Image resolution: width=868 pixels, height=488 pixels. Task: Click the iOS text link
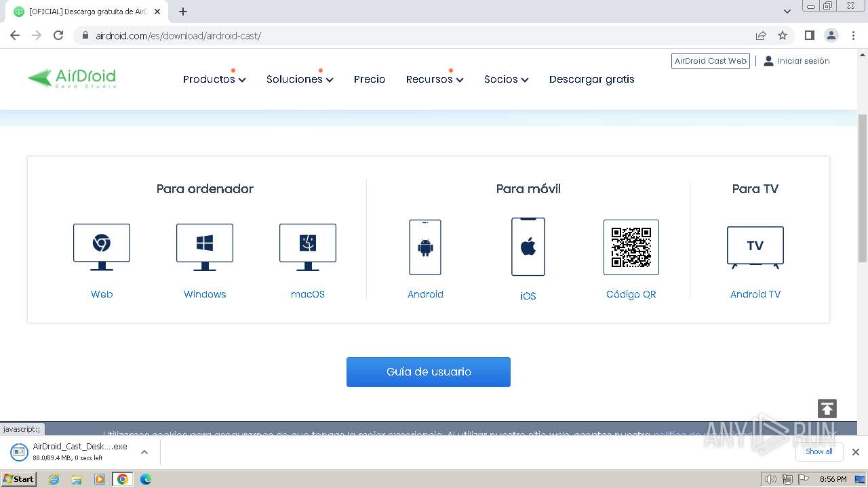pos(528,296)
